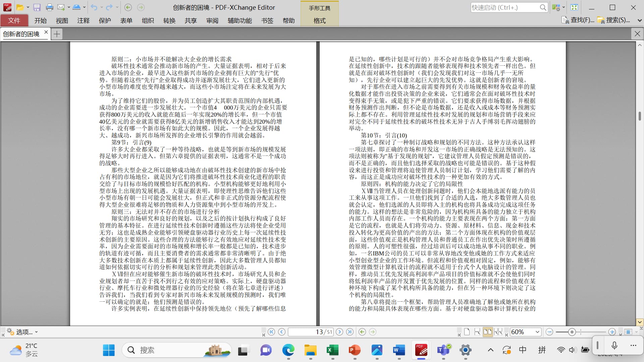
Task: Click the 查找(F) find button
Action: [578, 20]
